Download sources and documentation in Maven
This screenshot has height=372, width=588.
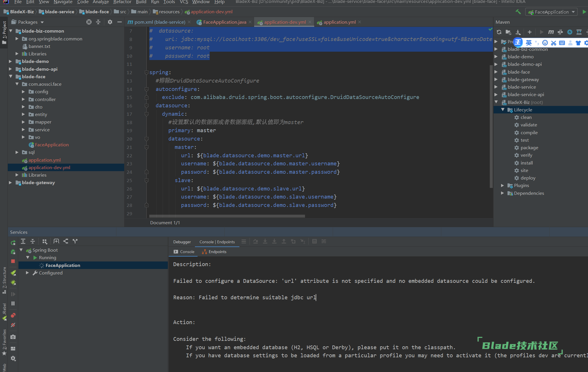(518, 32)
